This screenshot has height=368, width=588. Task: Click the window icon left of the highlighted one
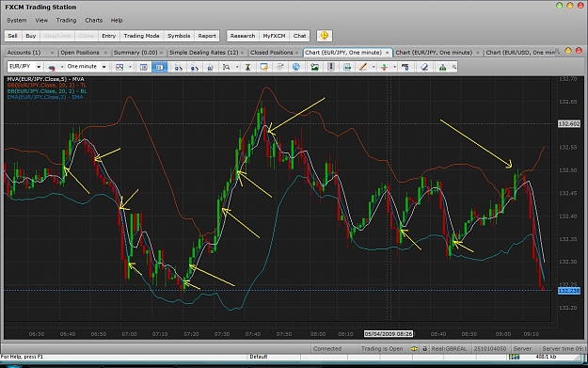point(144,67)
